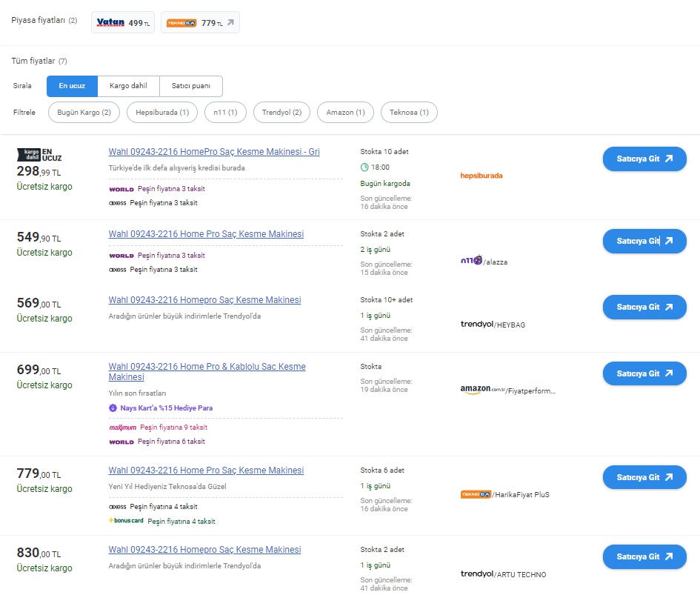Enable the Trendyol (2) filter chip
The height and width of the screenshot is (595, 700).
281,112
